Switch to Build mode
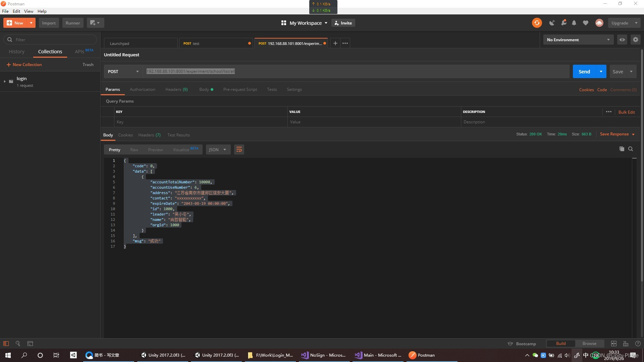Image resolution: width=644 pixels, height=362 pixels. tap(561, 344)
